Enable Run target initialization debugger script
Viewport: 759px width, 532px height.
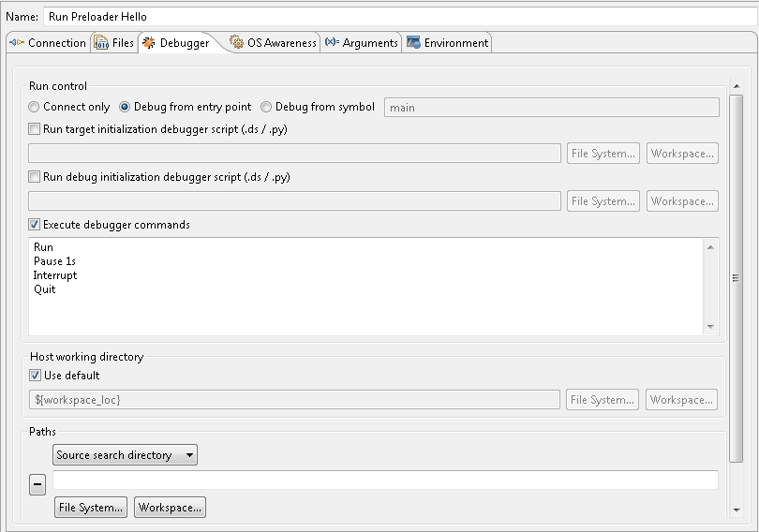(x=34, y=129)
